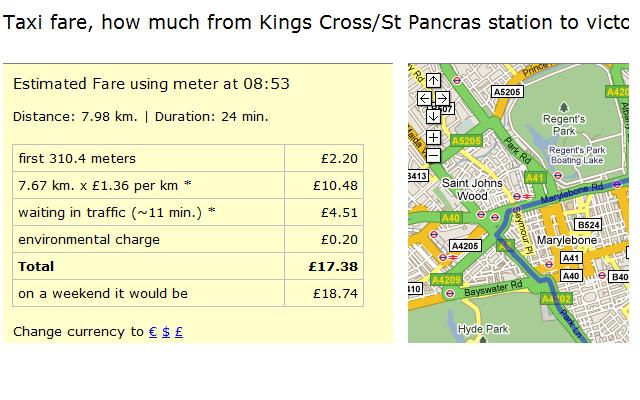Pan the map right with arrow

tap(442, 98)
